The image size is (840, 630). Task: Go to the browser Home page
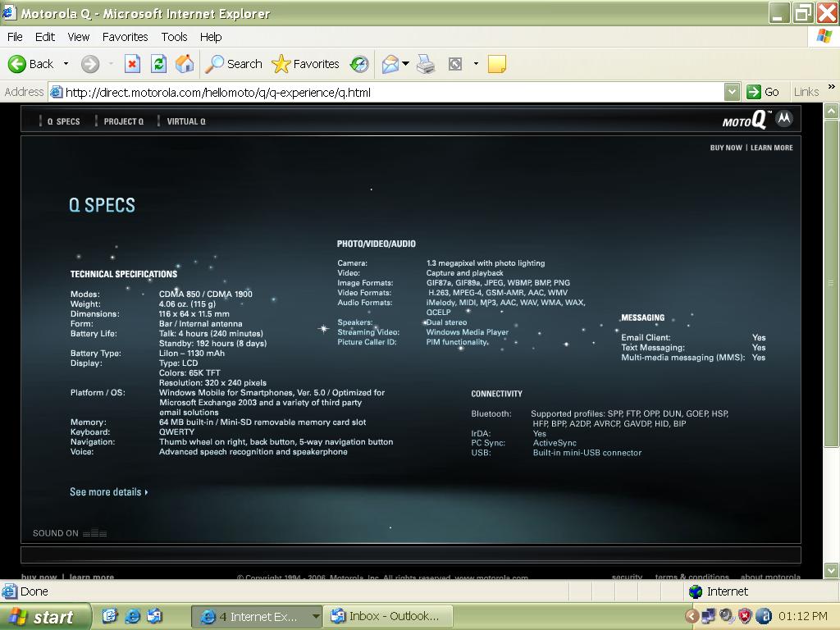(185, 64)
